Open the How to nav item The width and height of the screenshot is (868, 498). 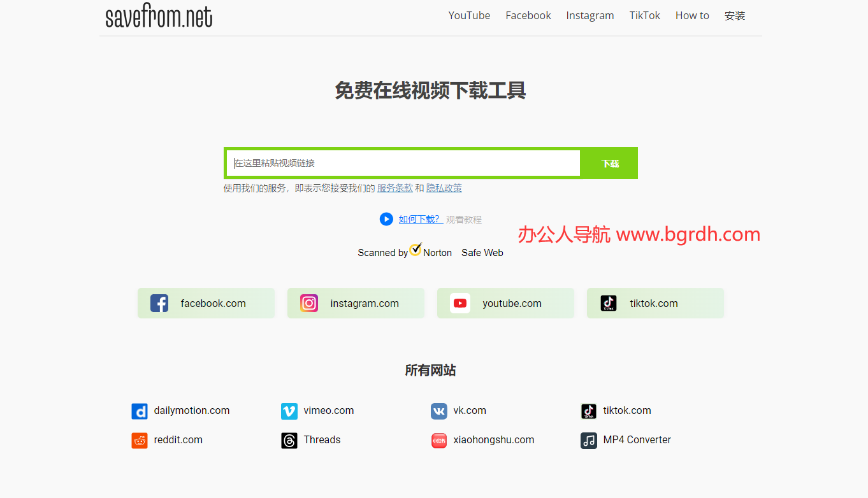click(692, 15)
